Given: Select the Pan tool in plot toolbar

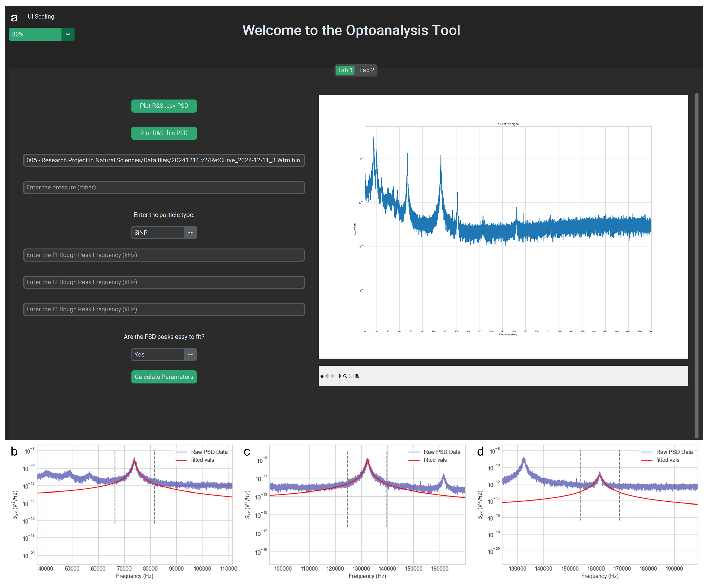Looking at the screenshot, I should pos(339,376).
